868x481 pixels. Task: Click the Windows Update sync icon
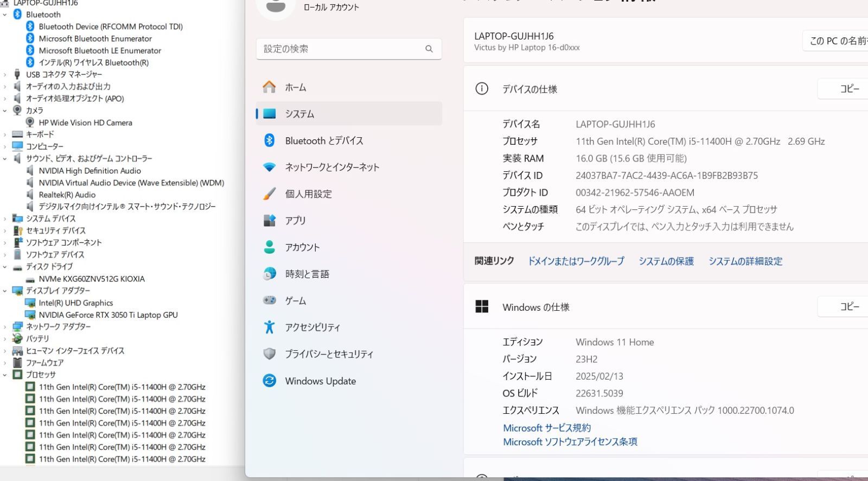pos(270,381)
